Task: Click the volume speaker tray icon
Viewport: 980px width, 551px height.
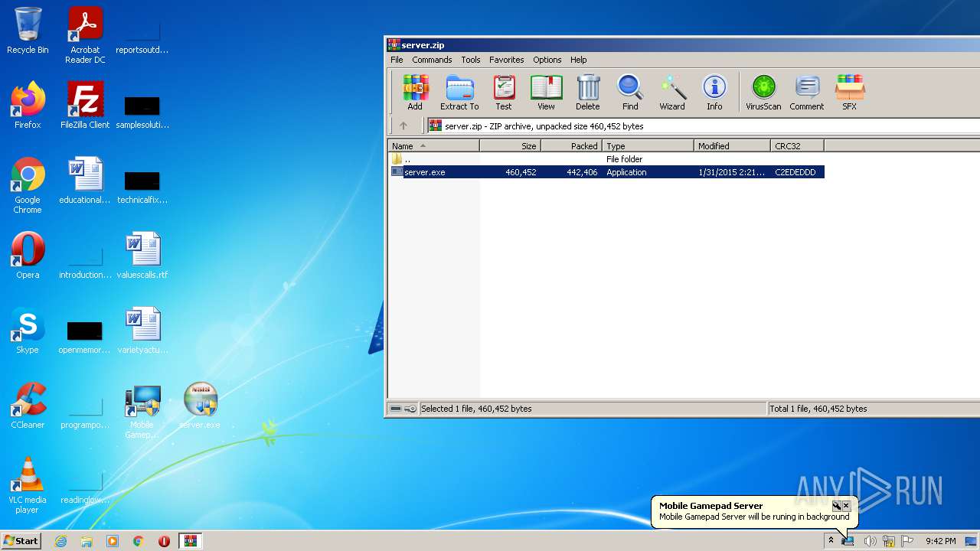Action: [870, 541]
